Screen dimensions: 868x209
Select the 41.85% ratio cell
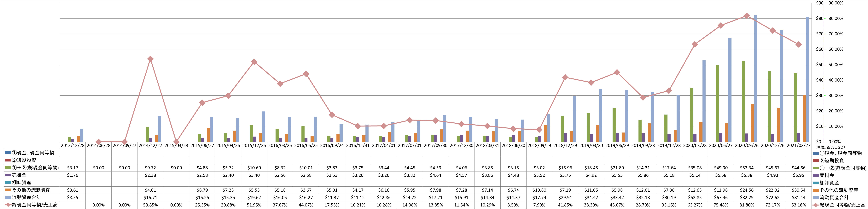tap(565, 205)
